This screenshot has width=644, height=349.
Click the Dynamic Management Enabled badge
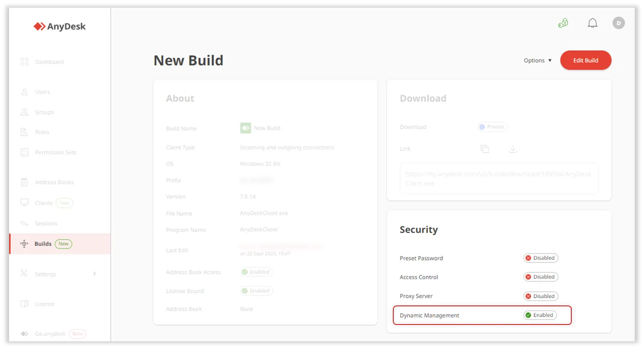tap(540, 315)
